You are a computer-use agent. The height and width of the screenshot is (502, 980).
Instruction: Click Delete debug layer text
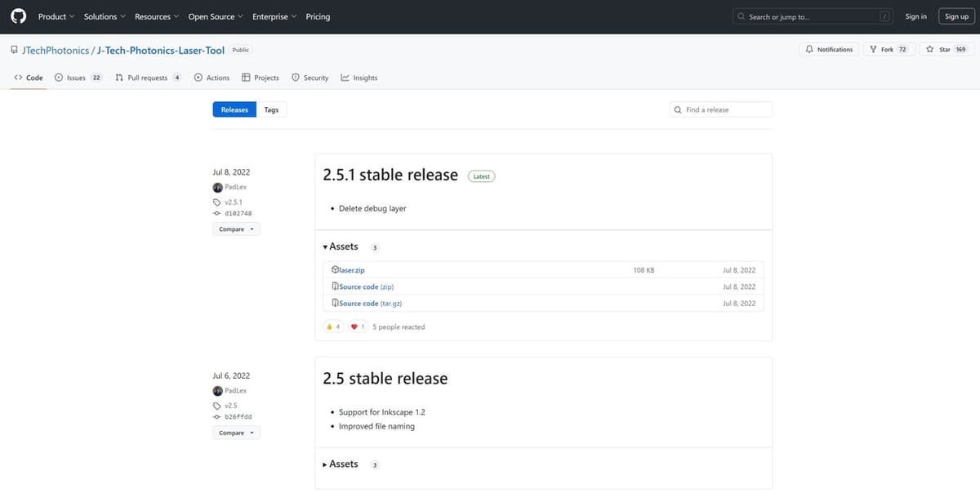(372, 208)
